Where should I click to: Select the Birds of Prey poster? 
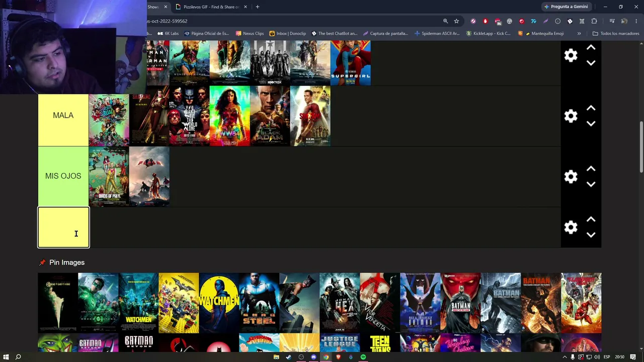pos(109,176)
